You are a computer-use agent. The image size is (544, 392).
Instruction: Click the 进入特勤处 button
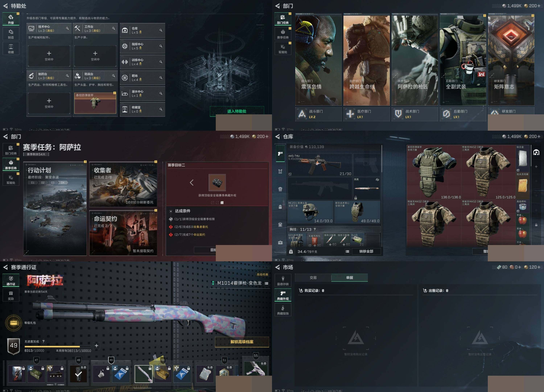(x=236, y=111)
